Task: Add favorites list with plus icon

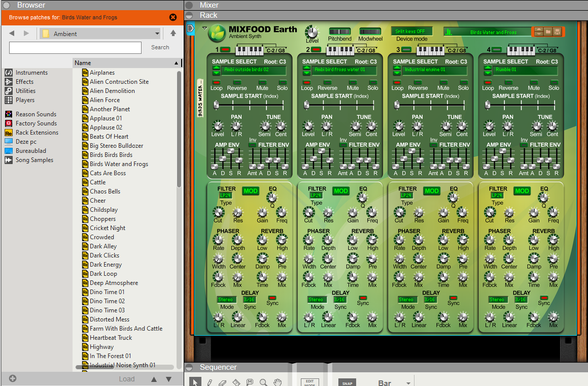Action: coord(12,378)
